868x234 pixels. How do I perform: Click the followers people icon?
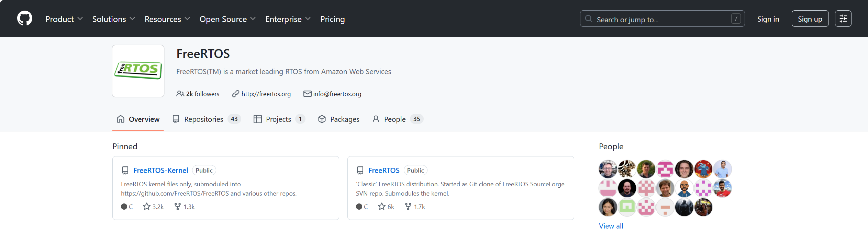(180, 94)
